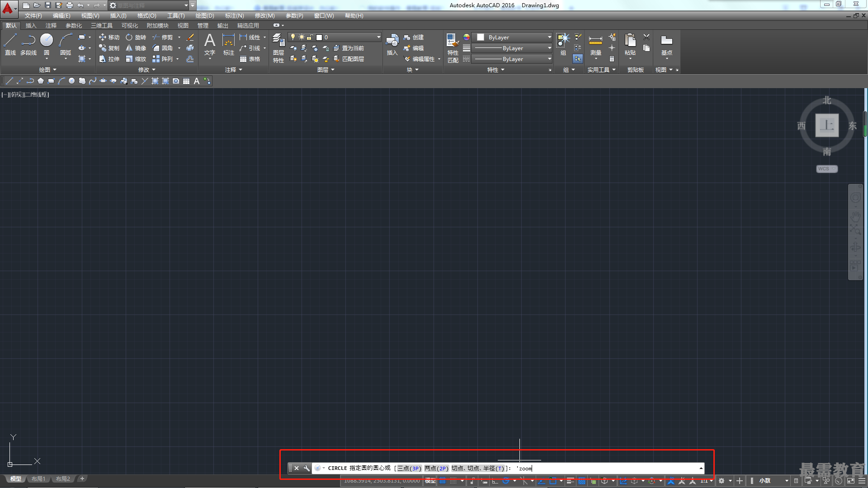
Task: Click the 表格 (Table) tool
Action: pyautogui.click(x=250, y=59)
